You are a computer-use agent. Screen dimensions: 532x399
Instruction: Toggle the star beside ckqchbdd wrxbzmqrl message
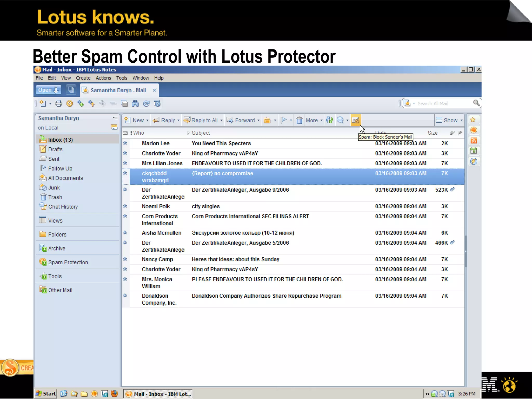[x=125, y=173]
